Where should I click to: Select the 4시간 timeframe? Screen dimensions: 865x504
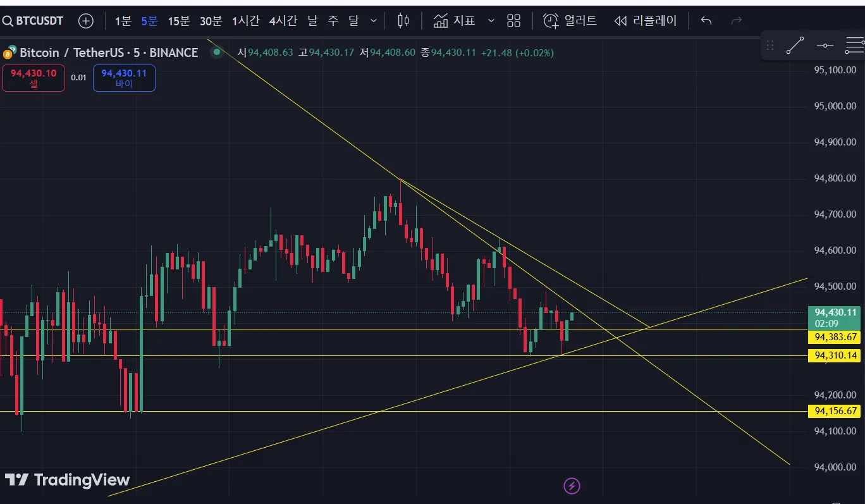click(x=283, y=21)
